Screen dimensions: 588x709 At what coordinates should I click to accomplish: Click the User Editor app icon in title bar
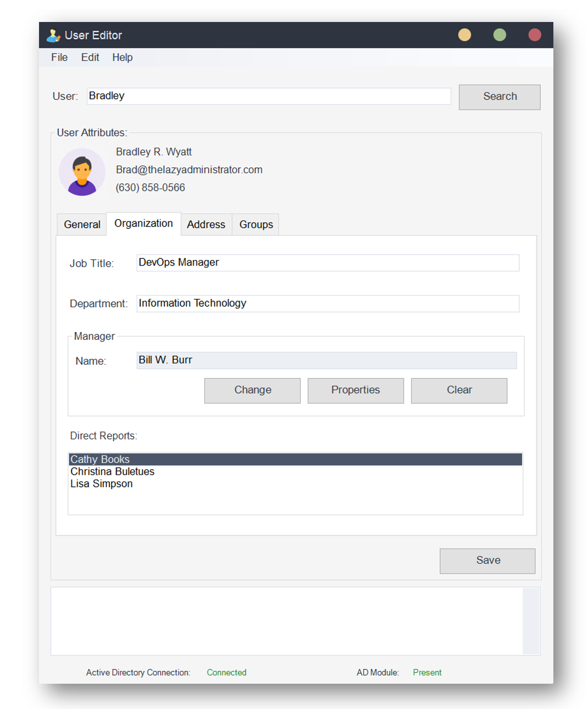coord(53,35)
